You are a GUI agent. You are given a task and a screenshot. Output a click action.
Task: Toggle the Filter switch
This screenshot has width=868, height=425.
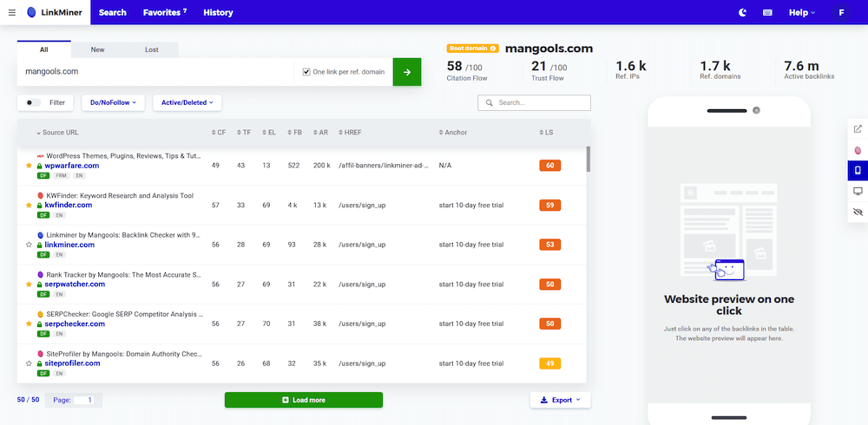[x=33, y=102]
